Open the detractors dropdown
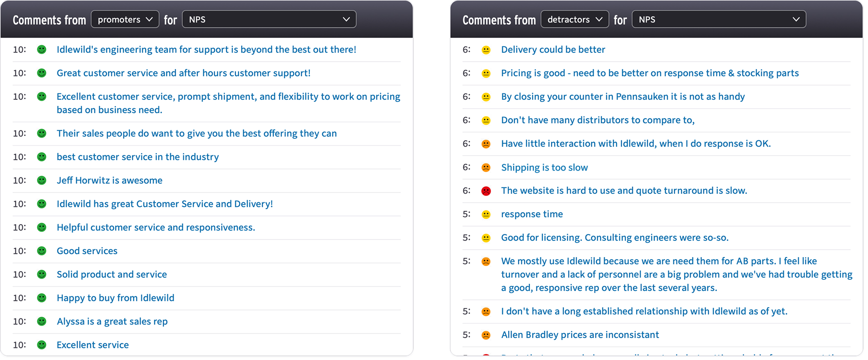 coord(575,19)
